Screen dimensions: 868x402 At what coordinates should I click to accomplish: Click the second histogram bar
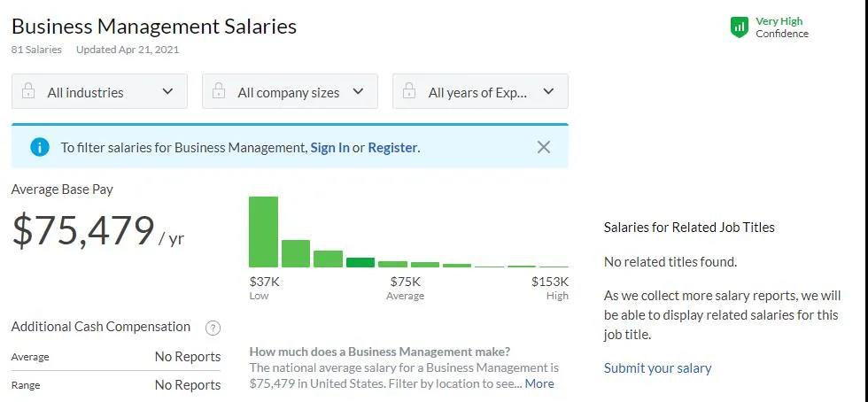point(296,253)
